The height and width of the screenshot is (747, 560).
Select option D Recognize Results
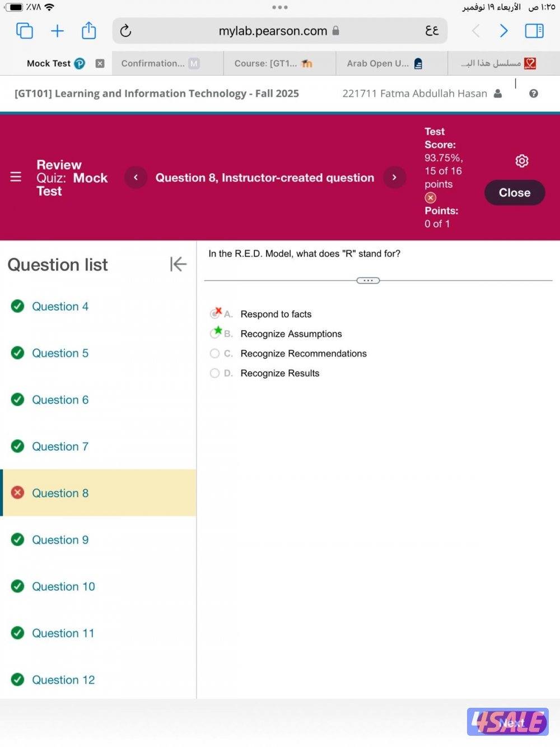(x=214, y=373)
